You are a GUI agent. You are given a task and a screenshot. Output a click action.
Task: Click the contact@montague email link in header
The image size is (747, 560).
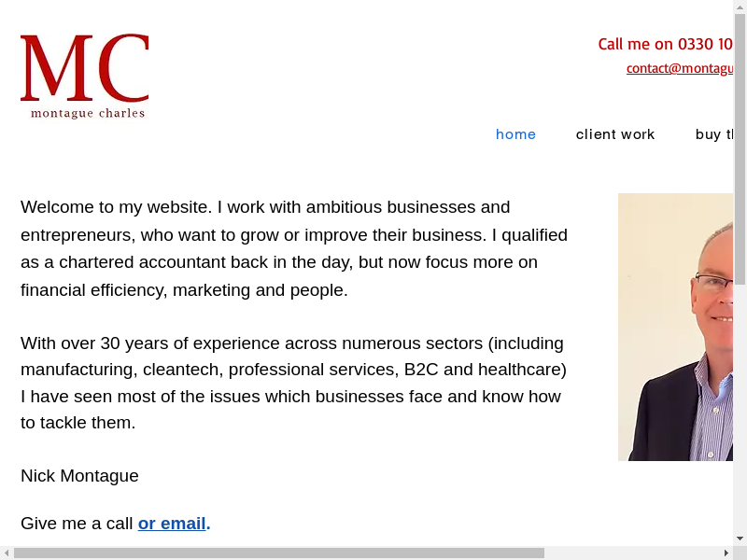679,68
